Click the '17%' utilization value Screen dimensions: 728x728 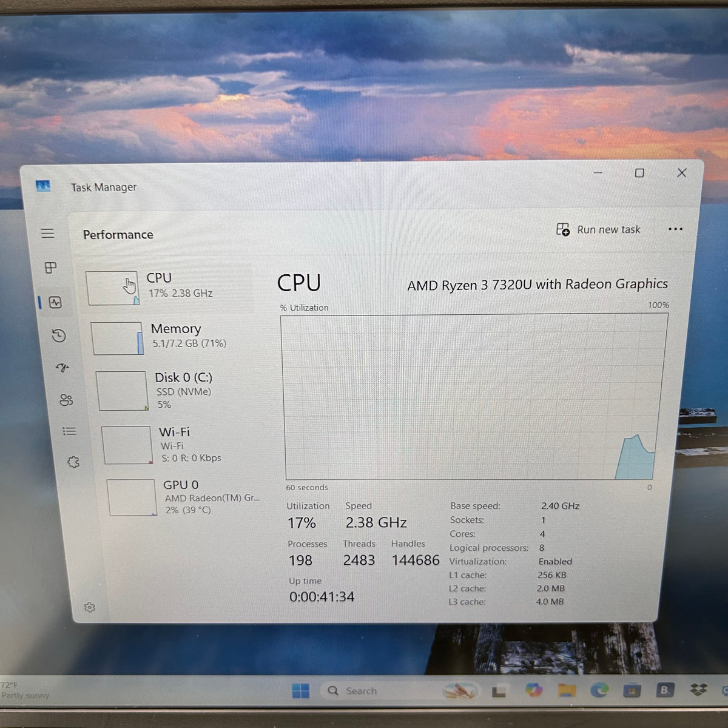click(302, 523)
